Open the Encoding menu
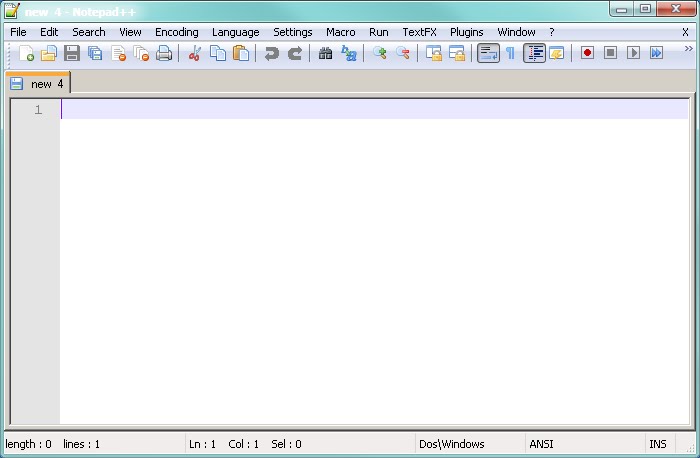Viewport: 700px width, 458px height. click(x=177, y=32)
